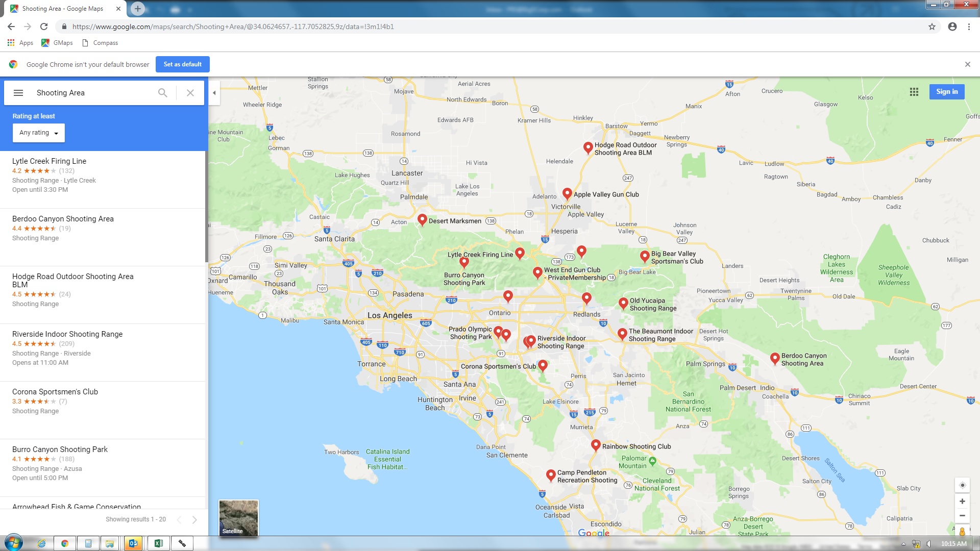Collapse the side results panel
This screenshot has height=551, width=980.
(214, 93)
